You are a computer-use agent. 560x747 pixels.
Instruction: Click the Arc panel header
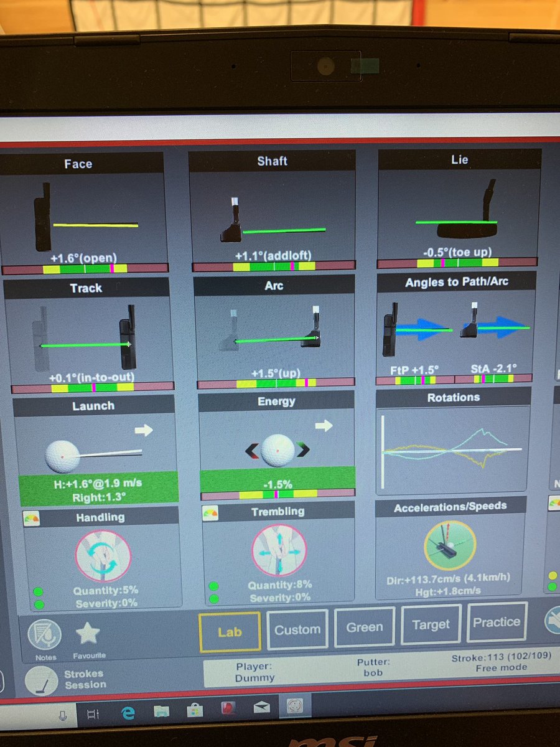274,285
